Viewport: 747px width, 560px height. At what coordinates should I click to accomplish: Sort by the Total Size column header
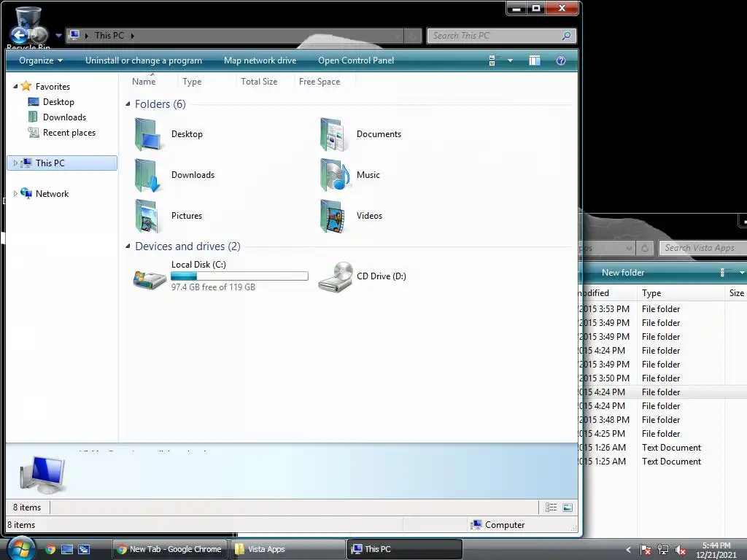tap(259, 82)
